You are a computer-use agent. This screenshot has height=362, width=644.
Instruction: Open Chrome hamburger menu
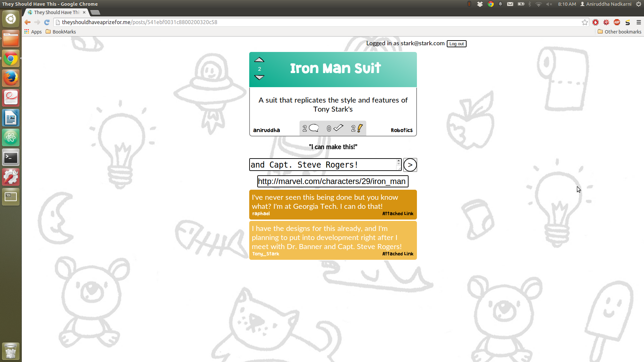[x=639, y=22]
